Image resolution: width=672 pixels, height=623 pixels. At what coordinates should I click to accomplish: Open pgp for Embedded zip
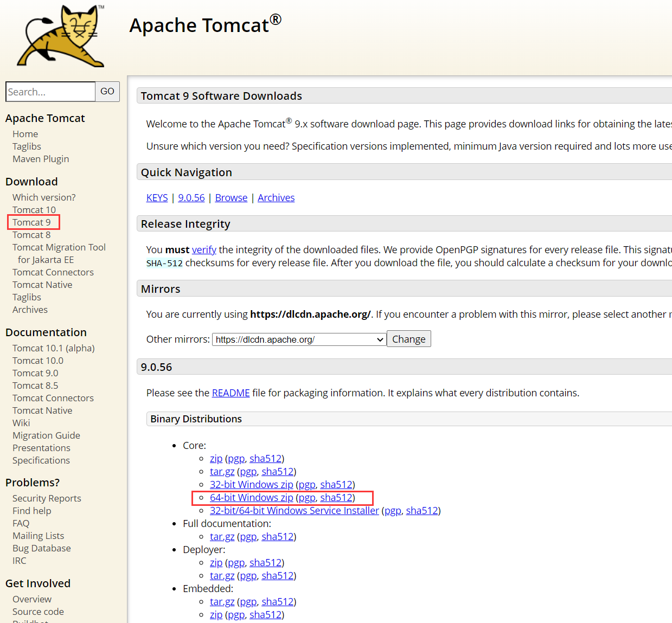[x=236, y=615]
